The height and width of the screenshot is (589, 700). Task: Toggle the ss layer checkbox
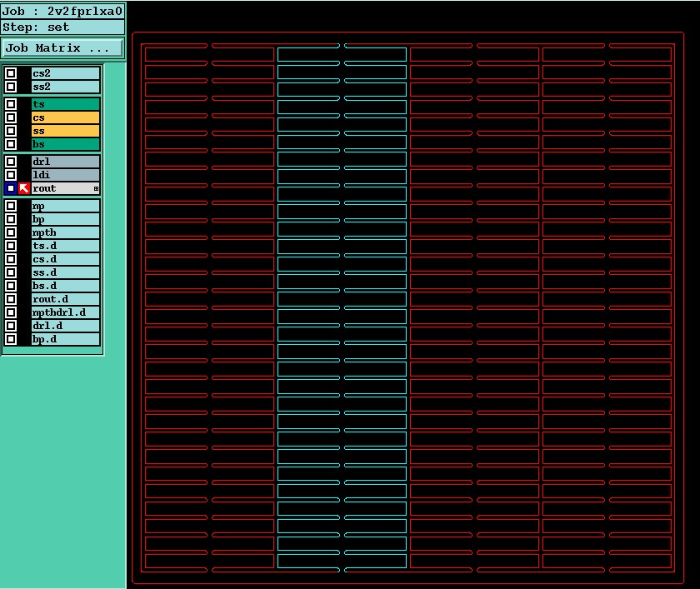pyautogui.click(x=11, y=131)
